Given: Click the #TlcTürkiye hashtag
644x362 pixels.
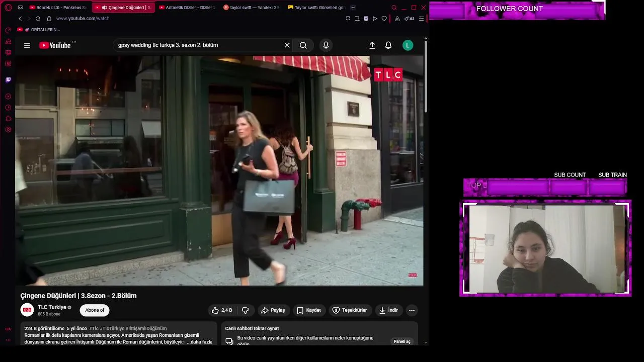Looking at the screenshot, I should (112, 328).
